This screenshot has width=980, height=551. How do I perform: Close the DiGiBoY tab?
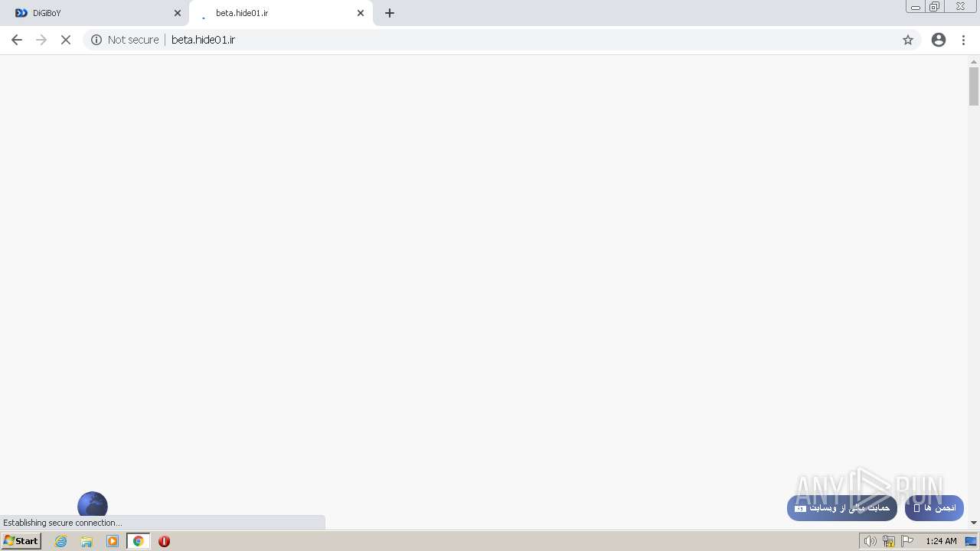coord(178,13)
